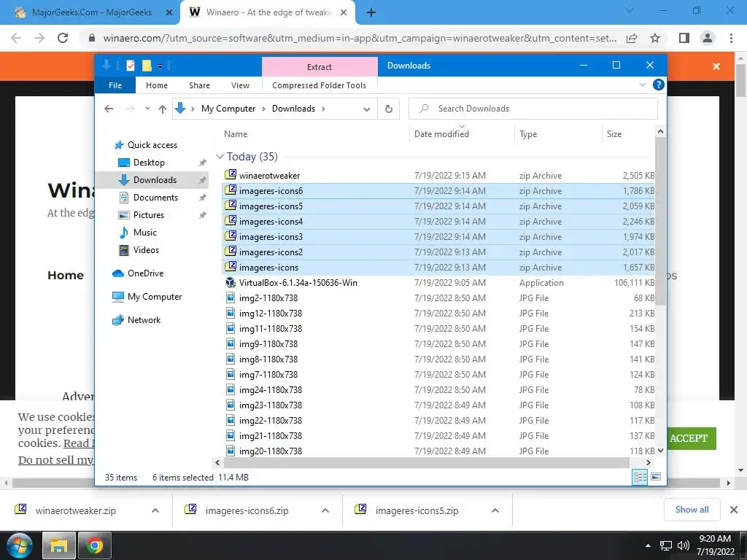Open the Chrome three-dot menu
The width and height of the screenshot is (747, 560).
click(x=731, y=38)
